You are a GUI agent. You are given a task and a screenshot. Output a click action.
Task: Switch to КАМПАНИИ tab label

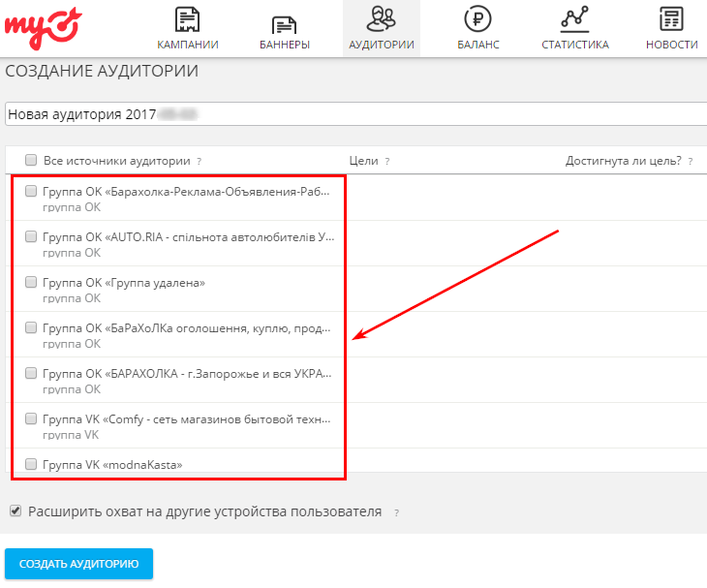click(188, 45)
